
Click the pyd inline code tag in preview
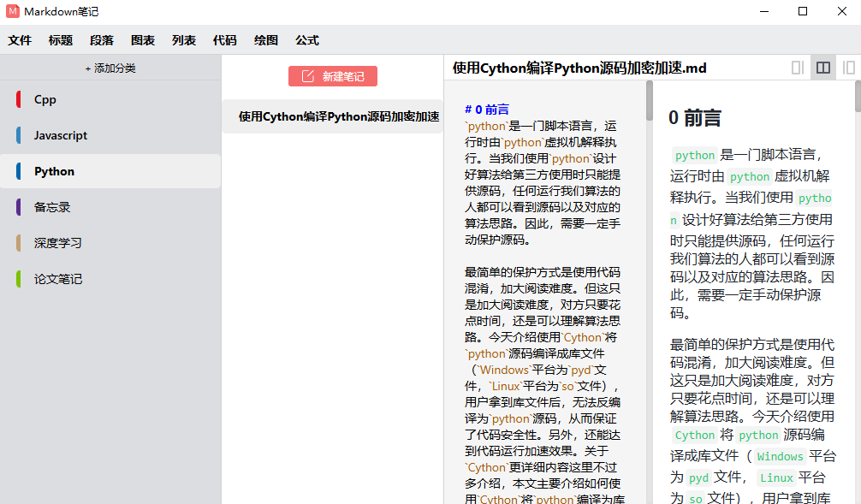[x=698, y=478]
